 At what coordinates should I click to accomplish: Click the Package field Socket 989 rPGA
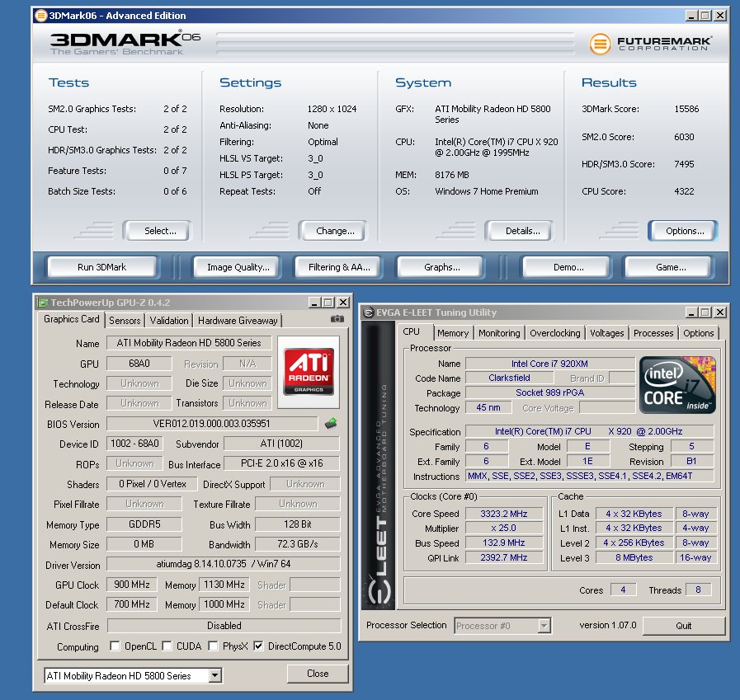pos(550,393)
